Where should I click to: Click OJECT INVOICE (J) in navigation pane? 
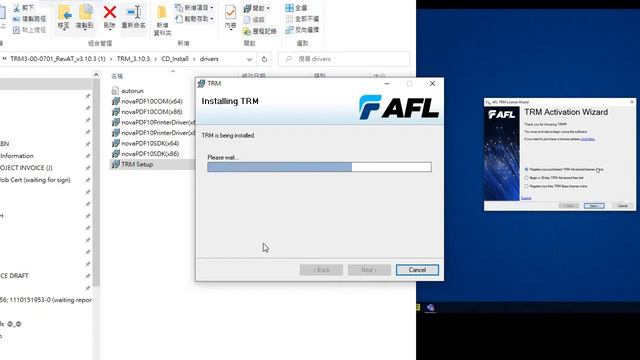pyautogui.click(x=26, y=168)
